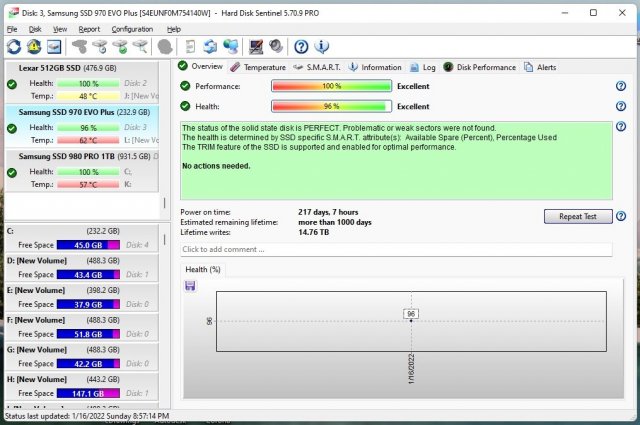The image size is (640, 425).
Task: Save the health chart with the floppy icon
Action: click(x=190, y=286)
